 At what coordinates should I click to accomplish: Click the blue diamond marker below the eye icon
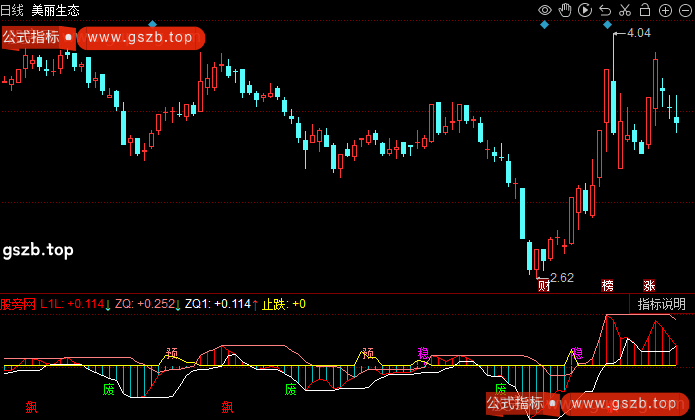click(545, 24)
